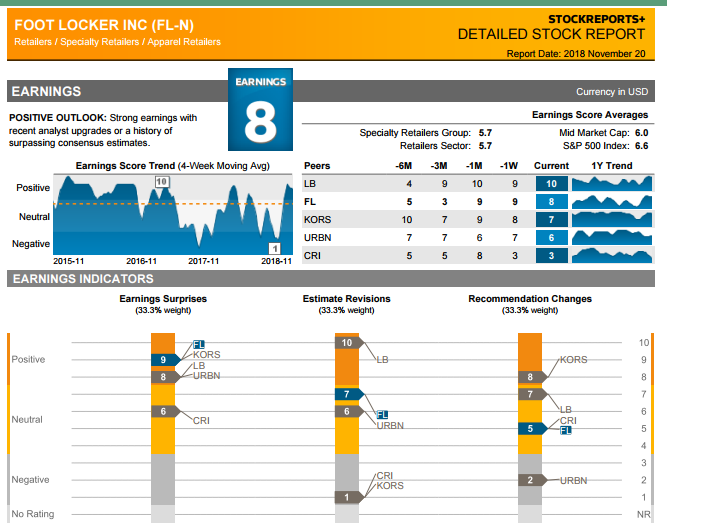Click the 'Earnings Score Averages' heading
Viewport: 705px width, 528px height.
[x=590, y=115]
